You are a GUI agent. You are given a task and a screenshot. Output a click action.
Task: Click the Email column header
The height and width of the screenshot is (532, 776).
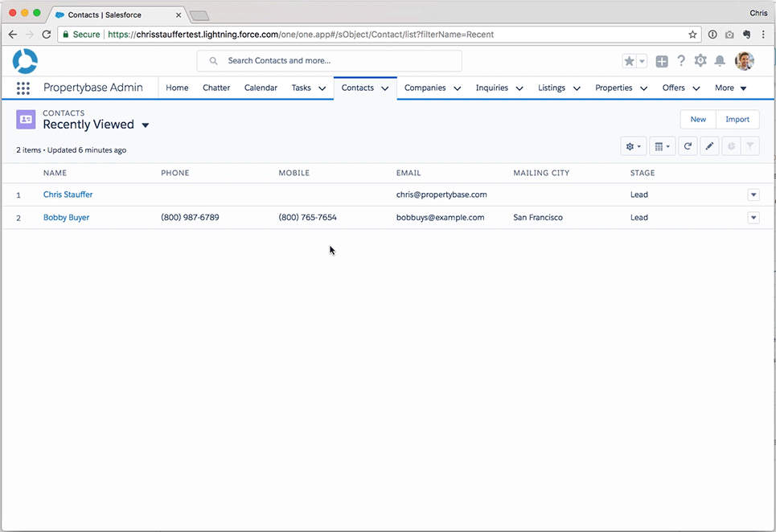pyautogui.click(x=409, y=173)
